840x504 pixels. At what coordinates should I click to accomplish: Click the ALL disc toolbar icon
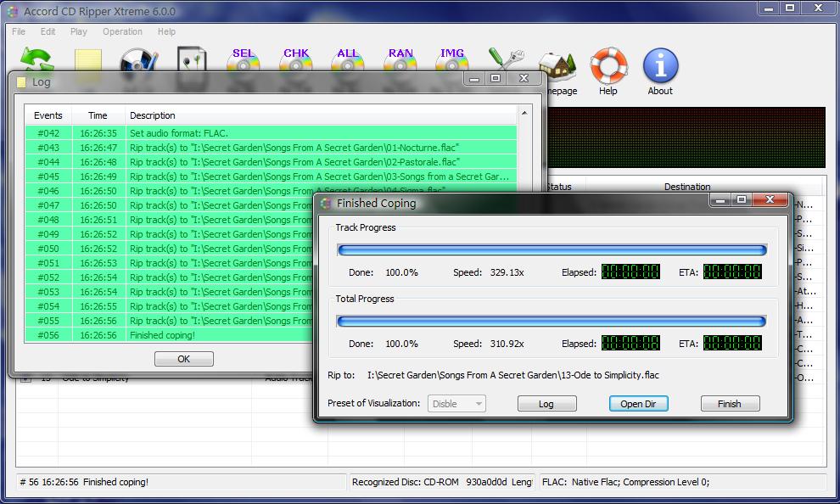[348, 59]
